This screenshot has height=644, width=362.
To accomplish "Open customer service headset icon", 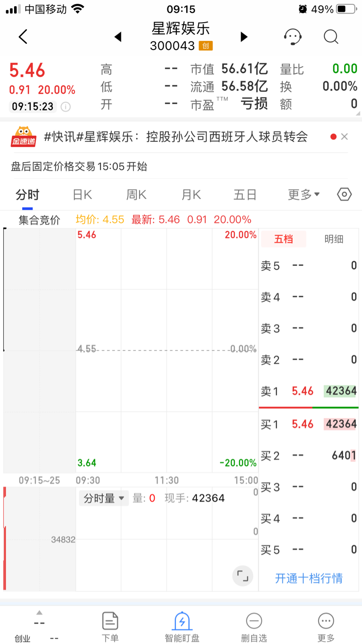I will tap(293, 37).
